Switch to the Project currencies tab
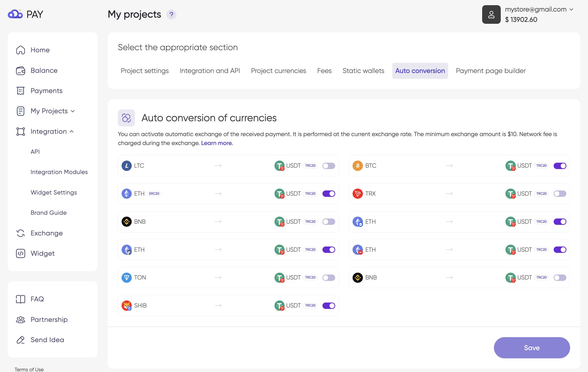Screen dimensions: 588x372 278,71
